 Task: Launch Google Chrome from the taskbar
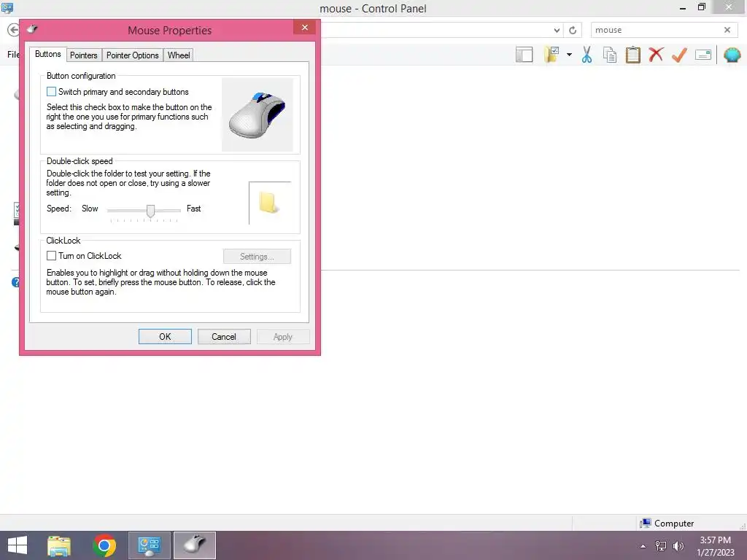(104, 545)
